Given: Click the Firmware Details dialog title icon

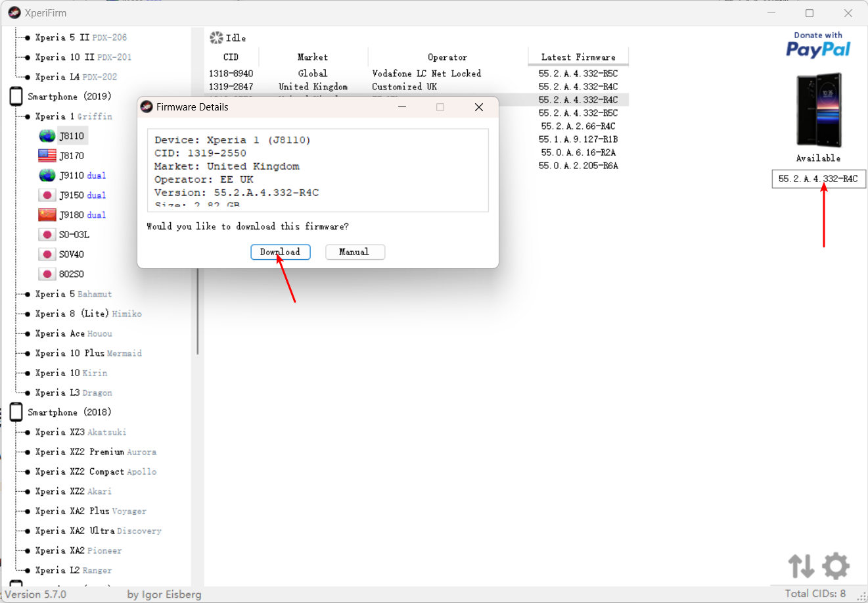Looking at the screenshot, I should click(x=147, y=107).
